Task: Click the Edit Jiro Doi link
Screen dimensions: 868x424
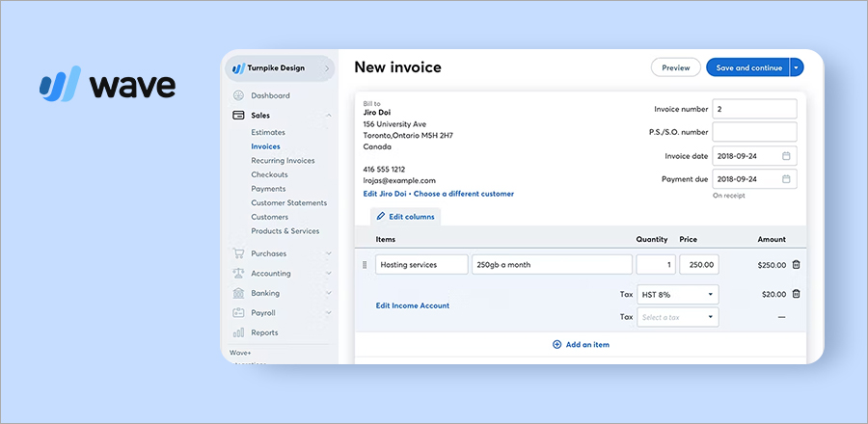Action: (x=385, y=194)
